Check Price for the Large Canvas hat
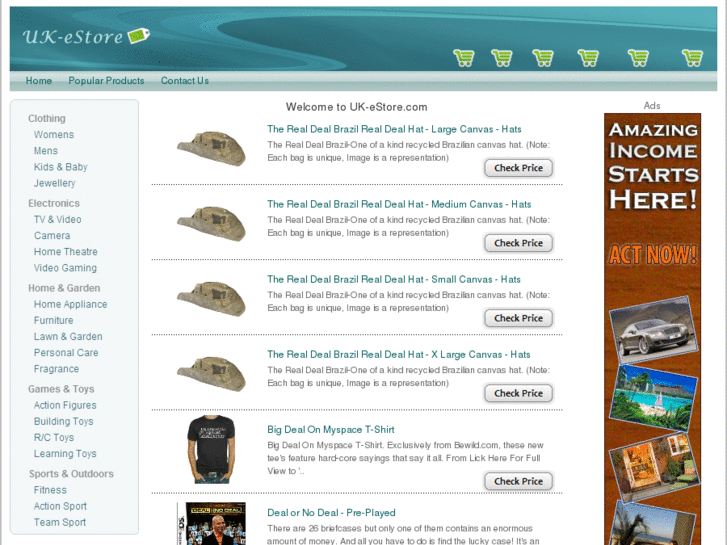Screen dimensions: 727x545 (518, 168)
